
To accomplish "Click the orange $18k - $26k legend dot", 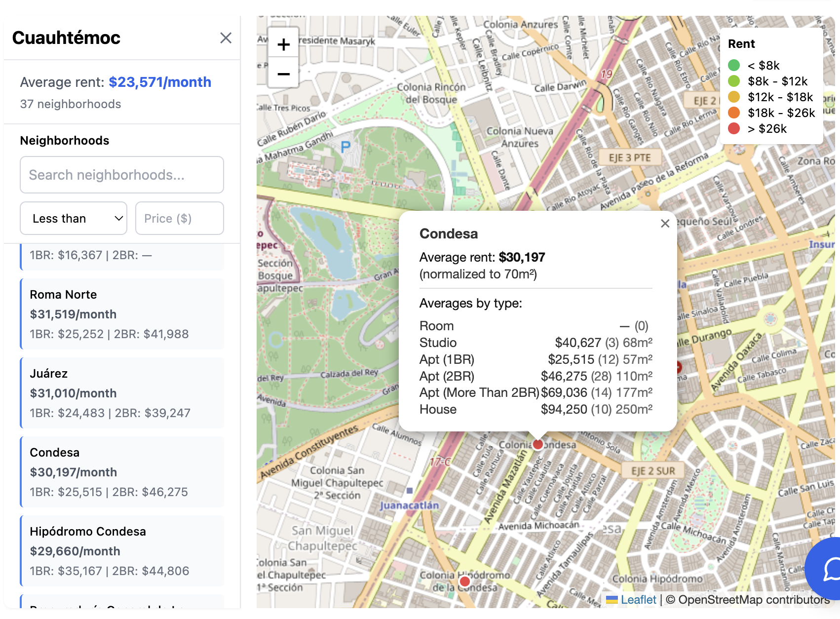I will pos(734,113).
